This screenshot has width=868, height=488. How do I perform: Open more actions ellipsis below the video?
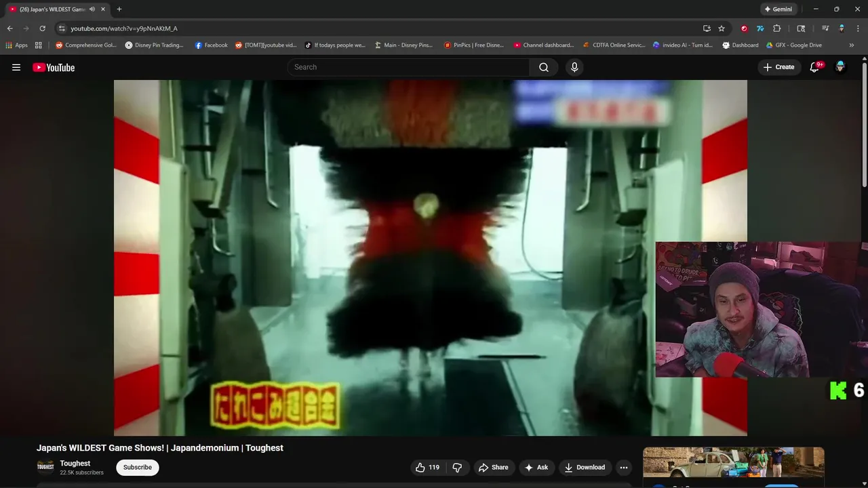pyautogui.click(x=623, y=467)
